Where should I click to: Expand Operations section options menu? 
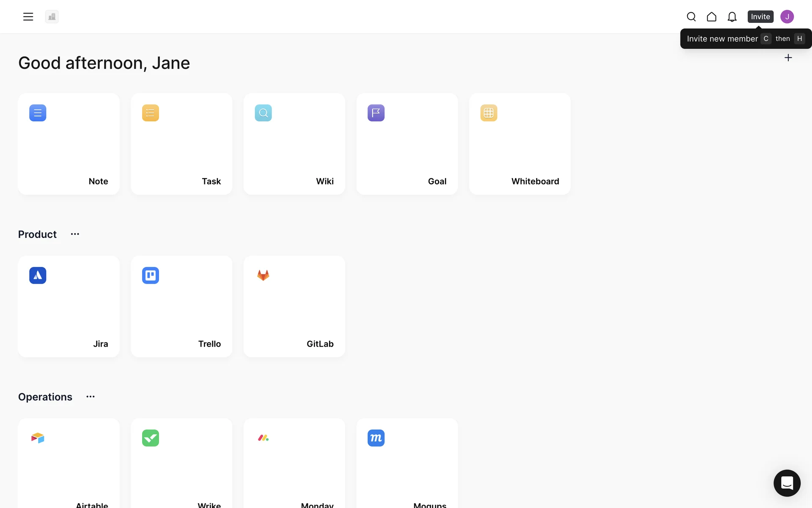point(91,397)
